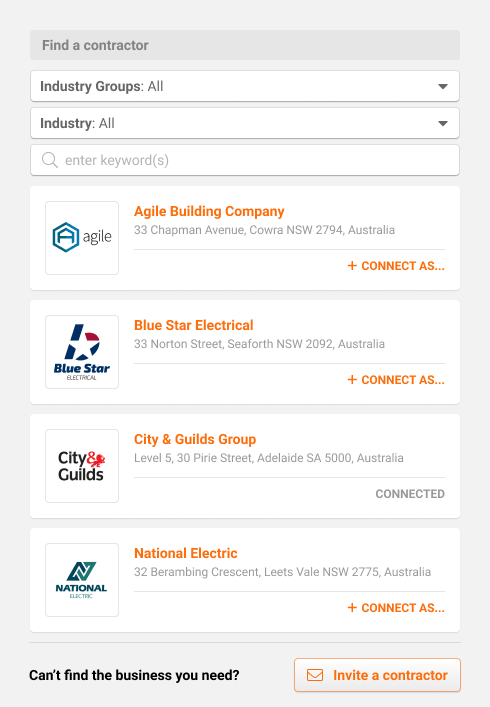Expand the Industry dropdown arrow

[x=443, y=123]
